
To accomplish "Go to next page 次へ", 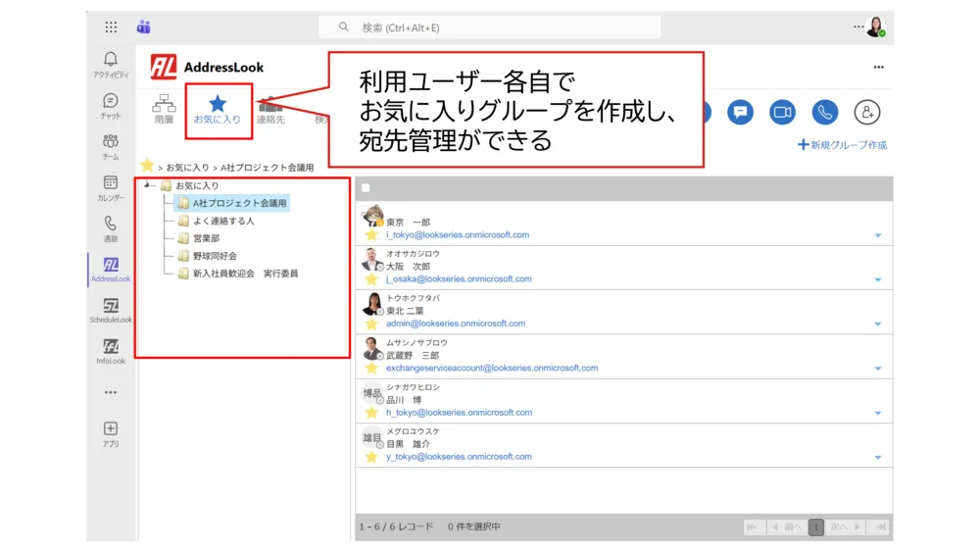I will click(845, 527).
